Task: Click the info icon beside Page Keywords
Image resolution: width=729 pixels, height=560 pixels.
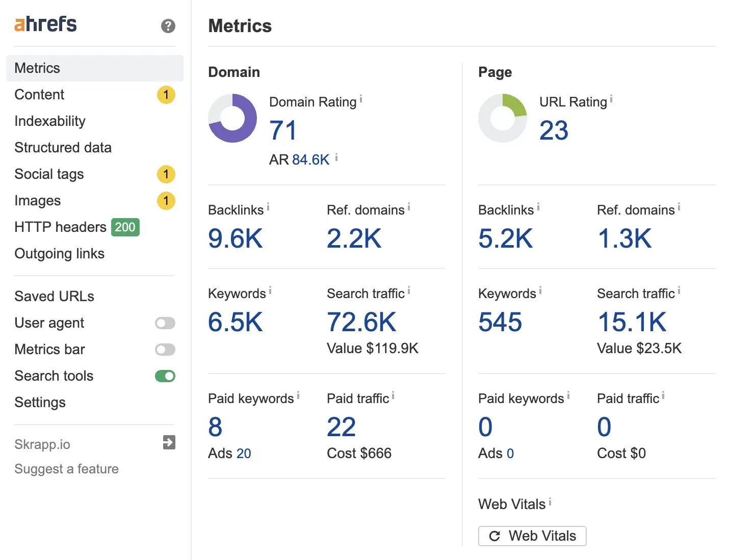Action: [x=540, y=290]
